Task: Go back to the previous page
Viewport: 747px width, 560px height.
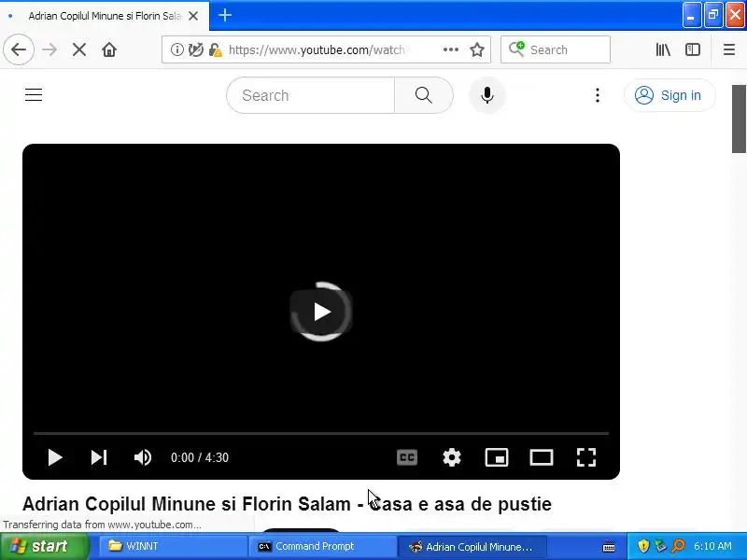Action: pos(19,49)
